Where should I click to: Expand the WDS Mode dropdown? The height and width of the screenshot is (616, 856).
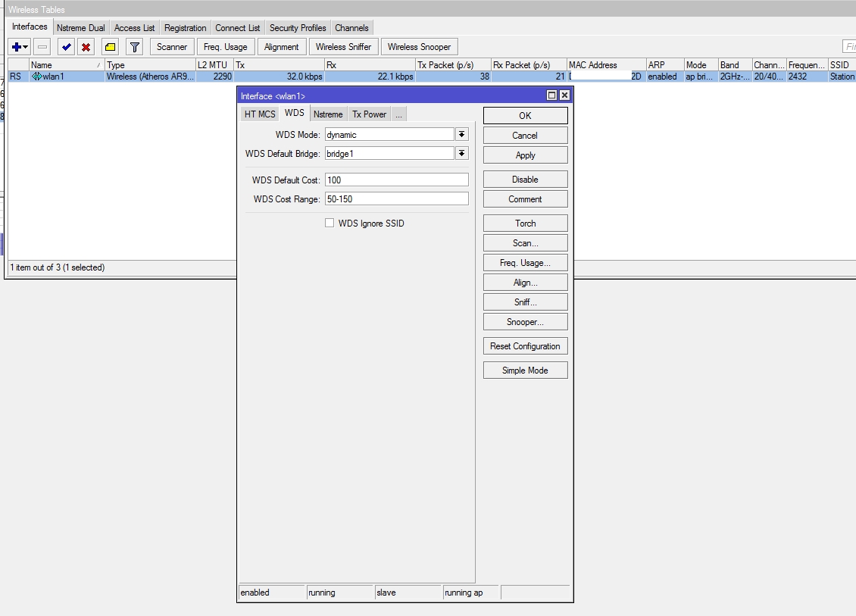(461, 135)
